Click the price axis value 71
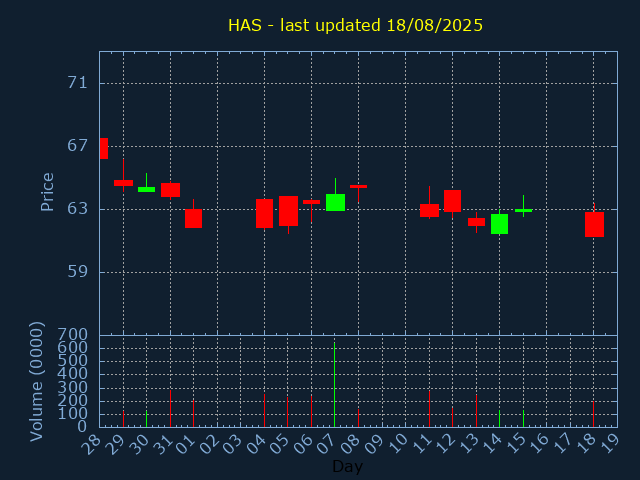Viewport: 640px width, 480px height. 78,83
